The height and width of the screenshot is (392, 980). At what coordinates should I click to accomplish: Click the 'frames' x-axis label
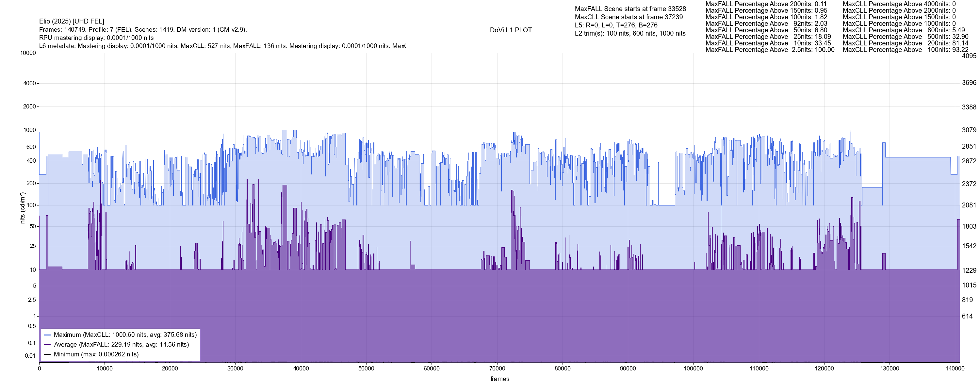pos(499,379)
